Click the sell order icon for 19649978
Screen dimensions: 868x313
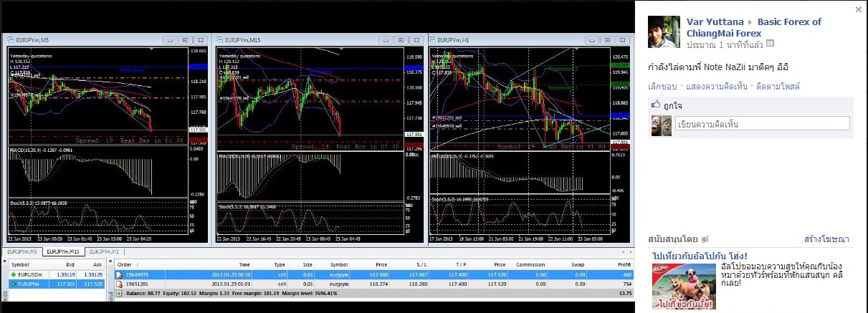click(x=119, y=274)
